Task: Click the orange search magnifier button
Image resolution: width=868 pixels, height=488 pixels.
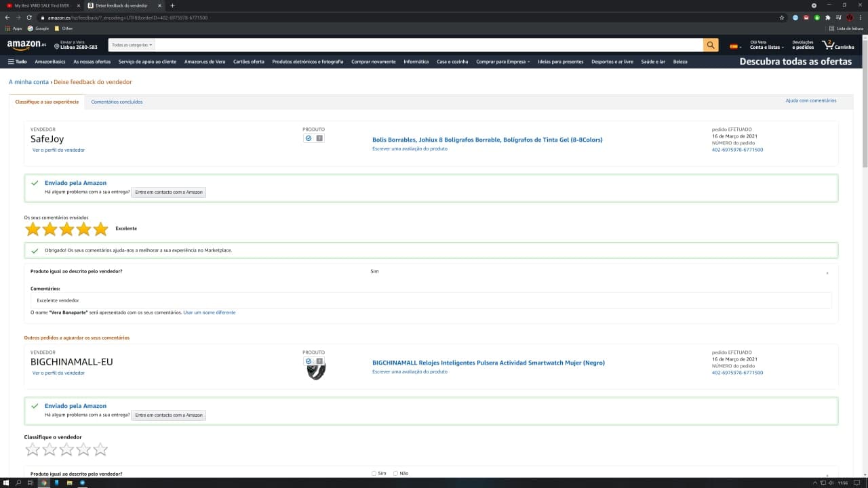Action: point(711,45)
